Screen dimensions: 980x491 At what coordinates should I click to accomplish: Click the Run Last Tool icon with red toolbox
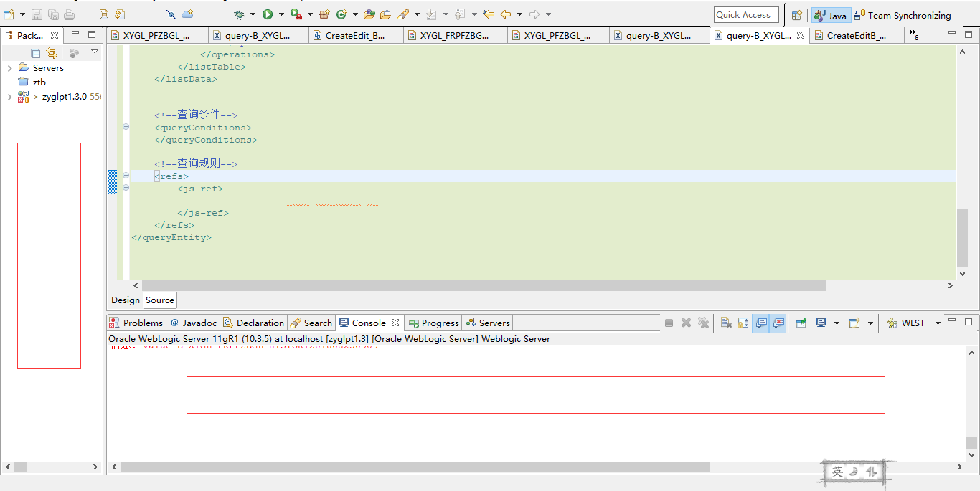pyautogui.click(x=296, y=14)
